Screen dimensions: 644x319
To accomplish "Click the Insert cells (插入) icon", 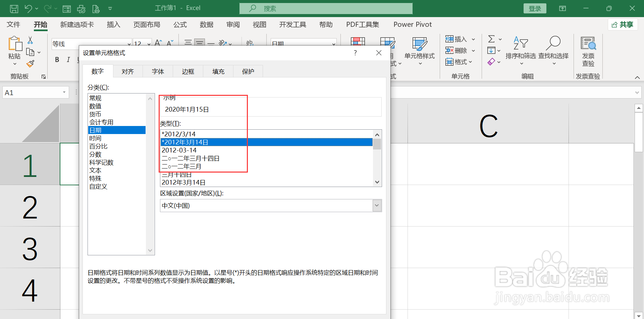I will 449,39.
